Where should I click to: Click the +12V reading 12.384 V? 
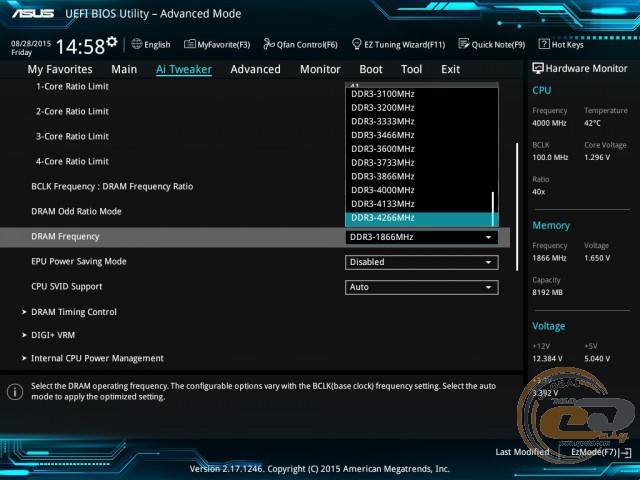point(547,359)
